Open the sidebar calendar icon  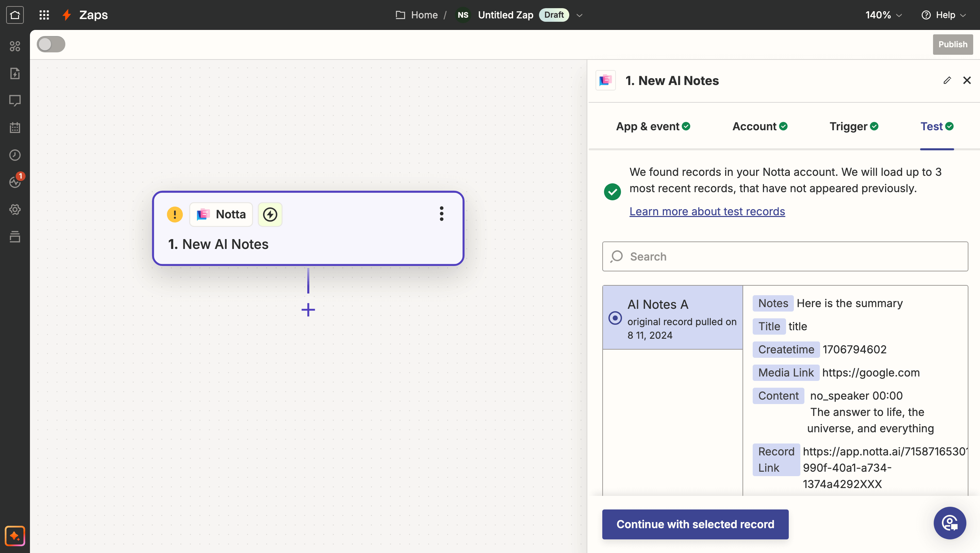pos(15,128)
